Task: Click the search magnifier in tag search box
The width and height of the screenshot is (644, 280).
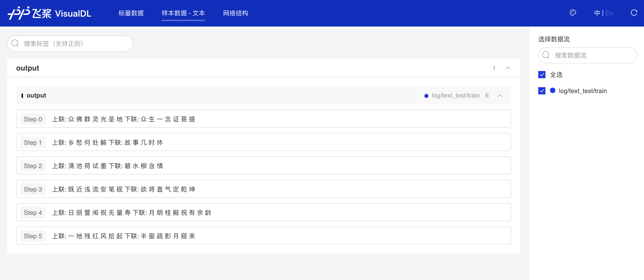Action: point(15,43)
